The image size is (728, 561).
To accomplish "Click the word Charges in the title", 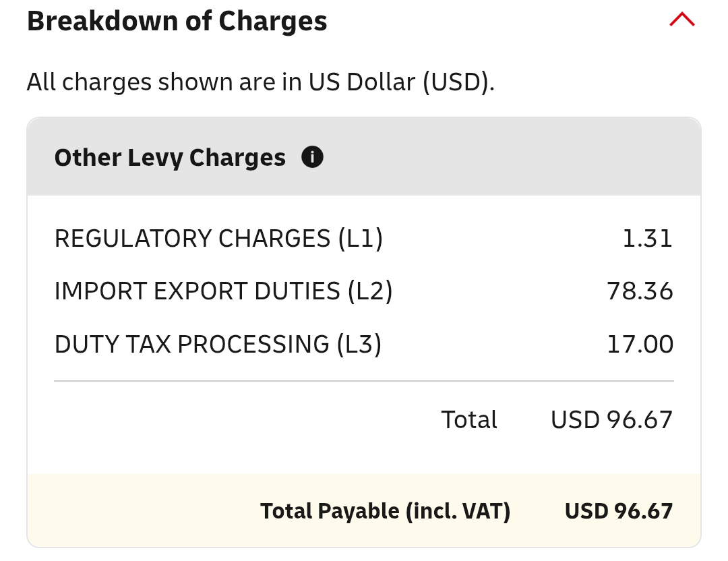I will pyautogui.click(x=272, y=21).
